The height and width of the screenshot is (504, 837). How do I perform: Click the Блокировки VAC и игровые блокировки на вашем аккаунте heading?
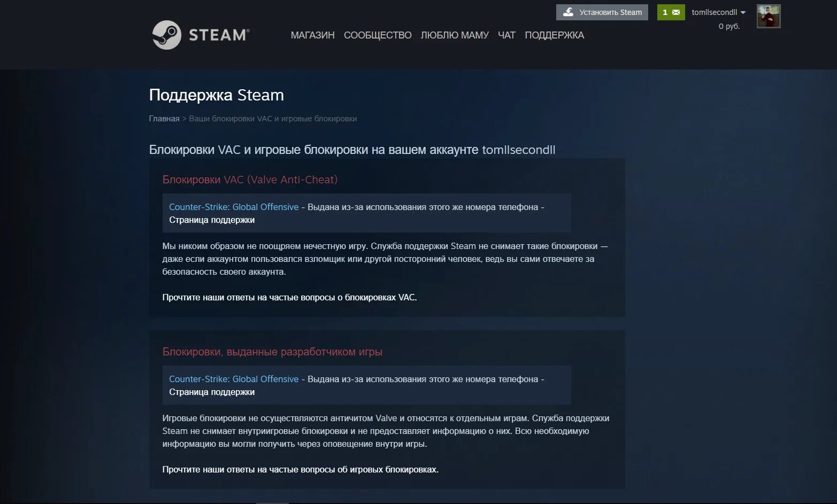pos(352,150)
